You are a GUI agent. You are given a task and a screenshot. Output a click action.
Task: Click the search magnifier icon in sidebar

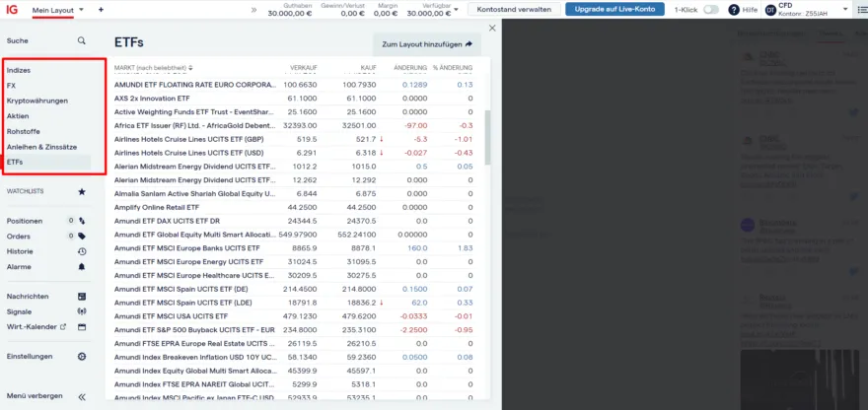82,41
